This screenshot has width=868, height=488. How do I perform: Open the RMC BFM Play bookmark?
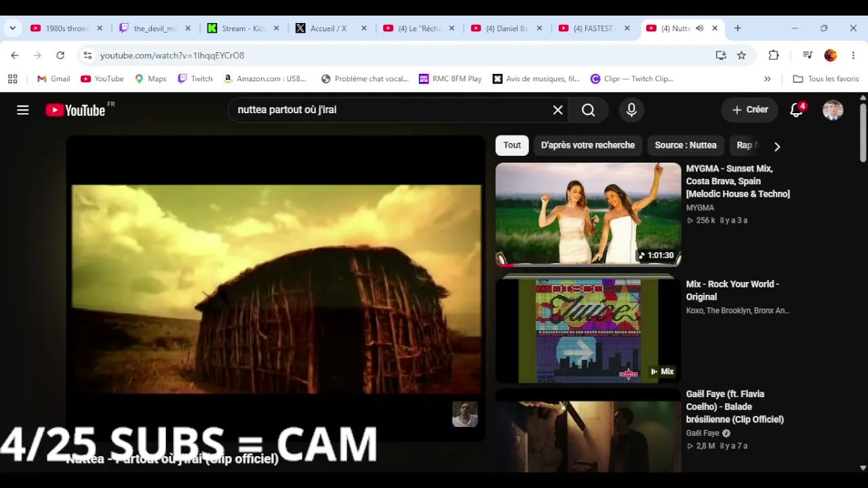click(450, 79)
